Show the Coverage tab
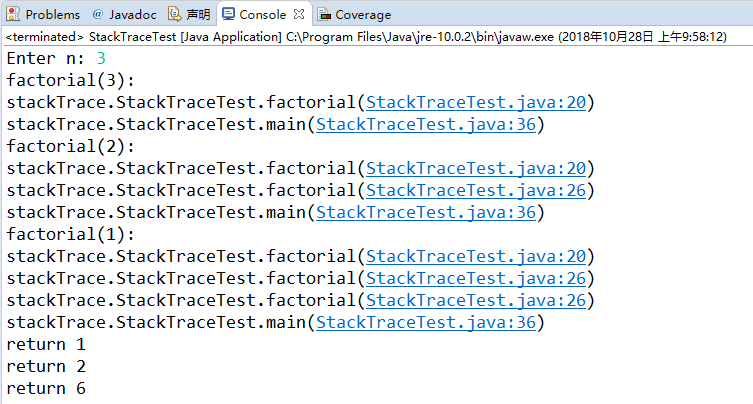The image size is (753, 404). [x=354, y=14]
